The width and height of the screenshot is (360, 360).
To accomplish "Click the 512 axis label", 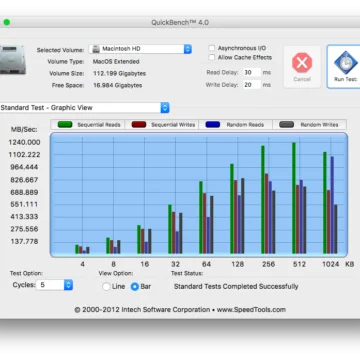I will pos(299,264).
